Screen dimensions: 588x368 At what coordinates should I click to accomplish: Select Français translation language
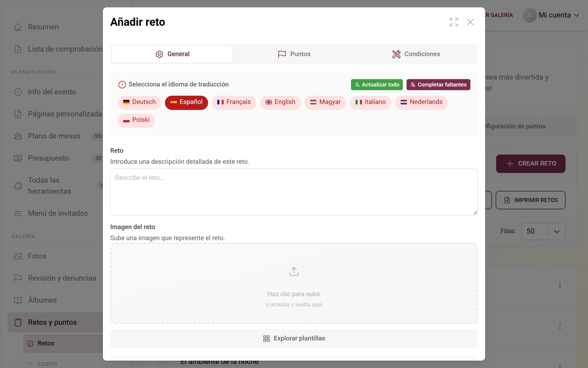pyautogui.click(x=234, y=102)
